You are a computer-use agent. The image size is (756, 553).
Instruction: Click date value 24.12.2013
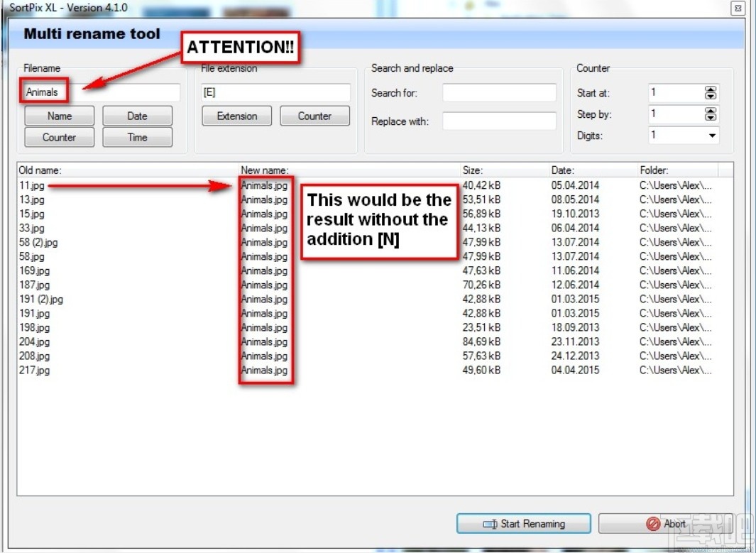click(x=575, y=356)
